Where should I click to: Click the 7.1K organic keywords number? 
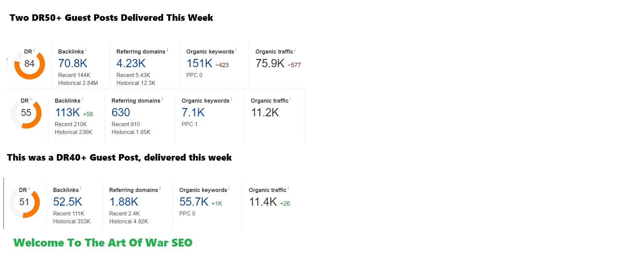pyautogui.click(x=193, y=113)
